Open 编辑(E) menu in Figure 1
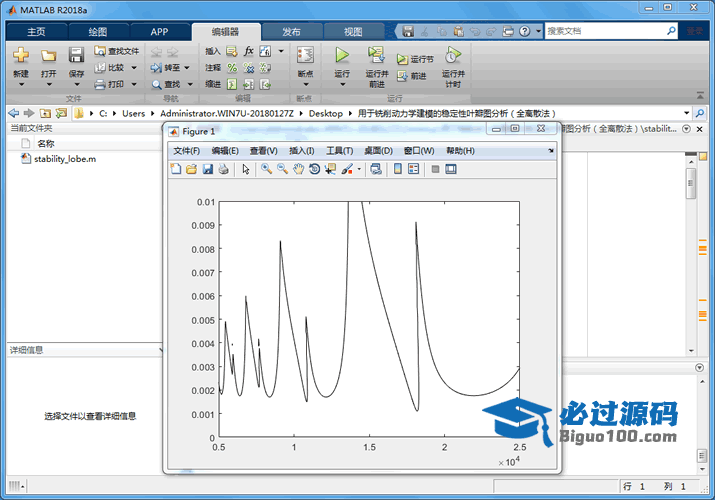The width and height of the screenshot is (715, 500). coord(225,151)
